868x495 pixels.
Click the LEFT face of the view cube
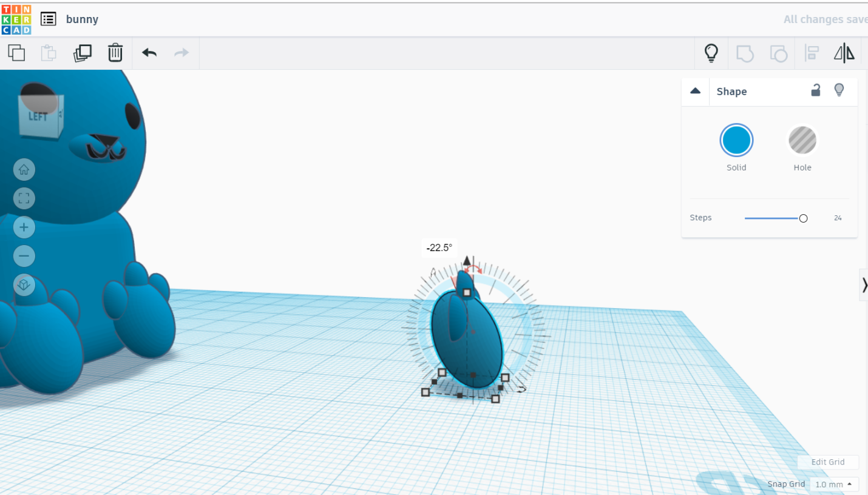[38, 116]
